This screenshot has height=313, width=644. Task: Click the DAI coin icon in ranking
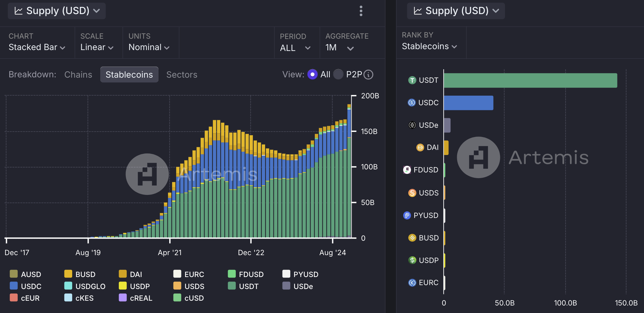pos(420,148)
